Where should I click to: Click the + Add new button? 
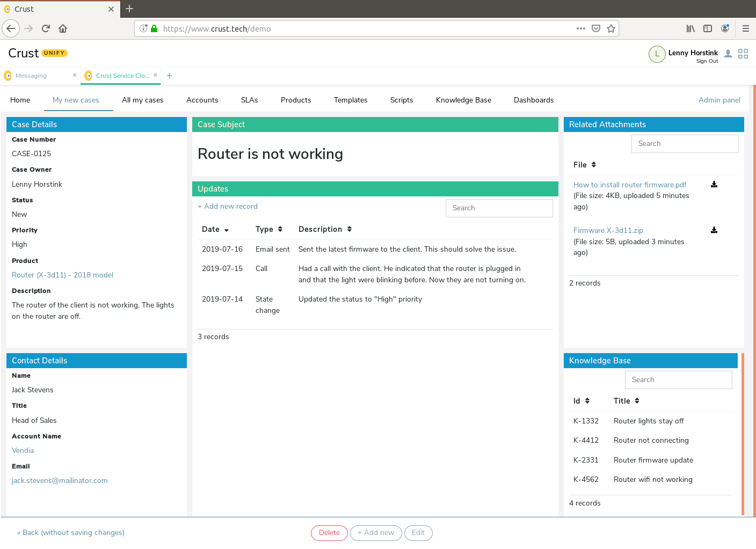(376, 533)
